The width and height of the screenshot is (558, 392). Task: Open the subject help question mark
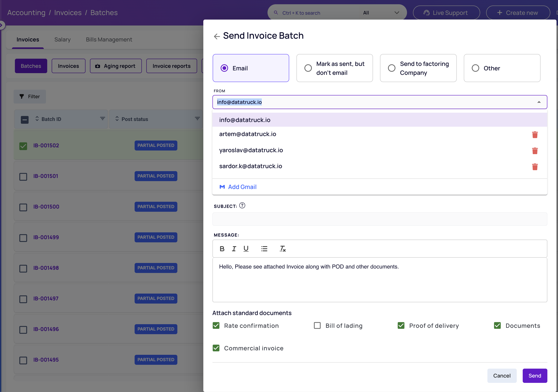(242, 206)
